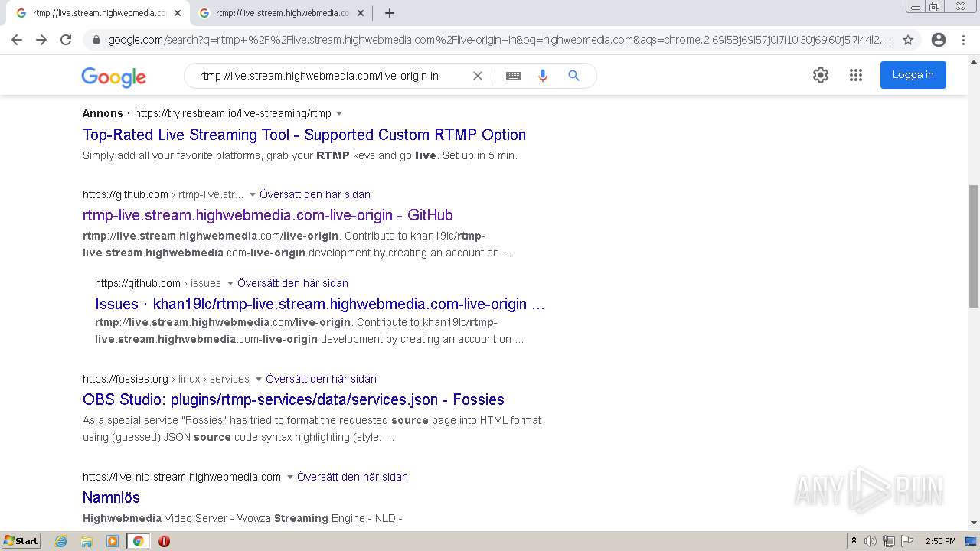Image resolution: width=980 pixels, height=551 pixels.
Task: Expand the restream.io ad URL dropdown arrow
Action: pos(339,114)
